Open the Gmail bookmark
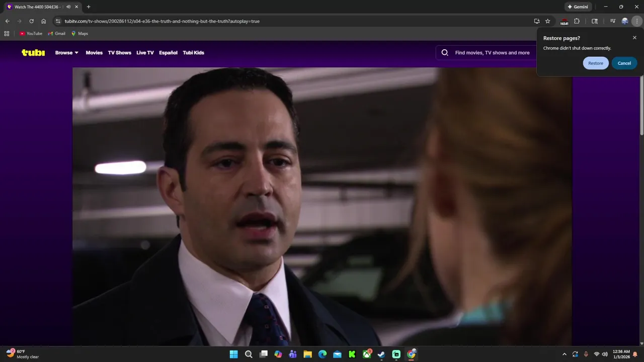Image resolution: width=644 pixels, height=362 pixels. 57,34
